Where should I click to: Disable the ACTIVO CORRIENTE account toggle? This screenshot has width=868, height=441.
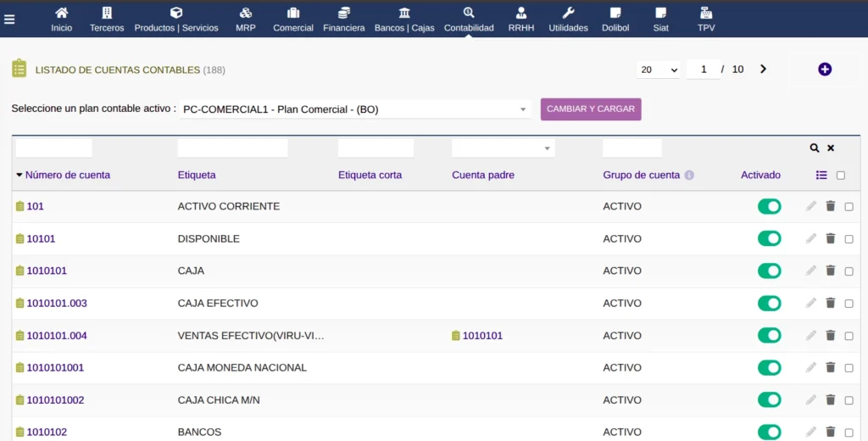[769, 206]
